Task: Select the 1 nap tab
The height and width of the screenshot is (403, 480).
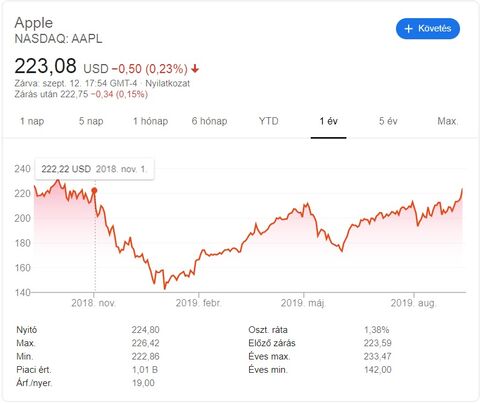Action: pyautogui.click(x=32, y=121)
